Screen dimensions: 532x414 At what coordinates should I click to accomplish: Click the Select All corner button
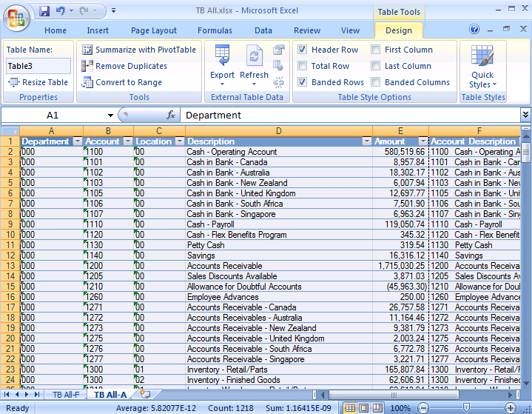tap(10, 131)
